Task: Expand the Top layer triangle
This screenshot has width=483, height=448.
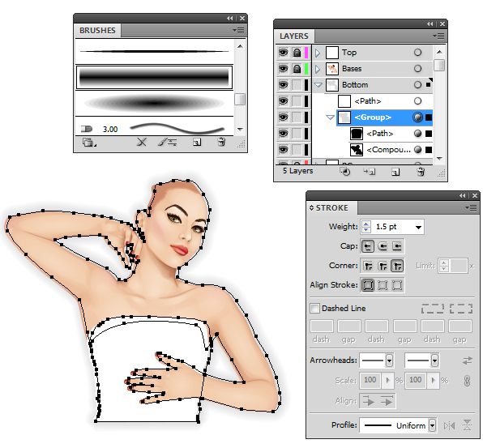Action: pos(318,53)
